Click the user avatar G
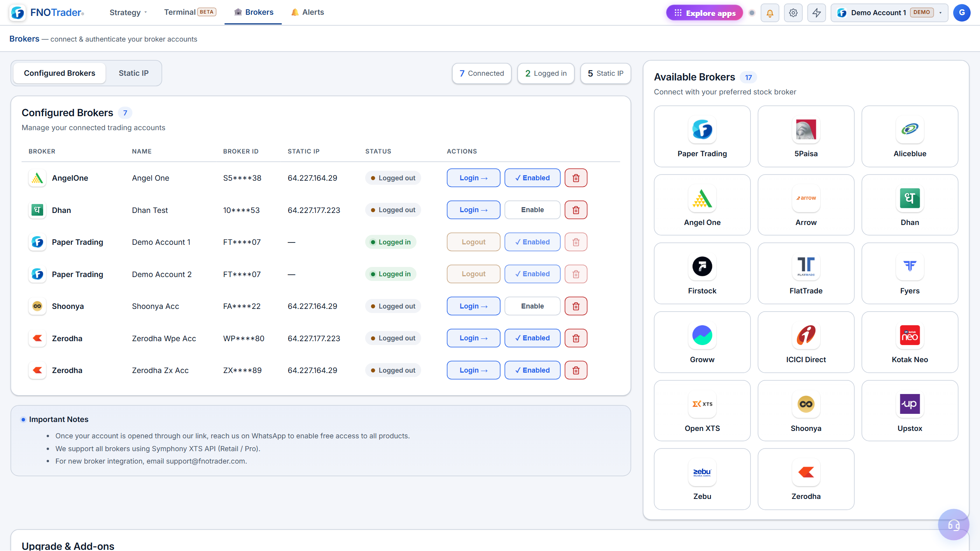This screenshot has width=980, height=551. point(961,12)
